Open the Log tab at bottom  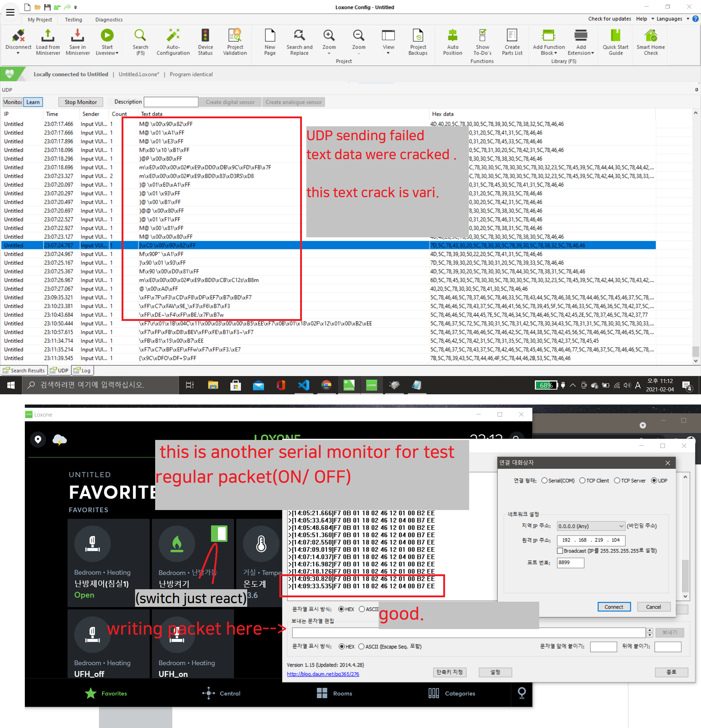pyautogui.click(x=83, y=370)
